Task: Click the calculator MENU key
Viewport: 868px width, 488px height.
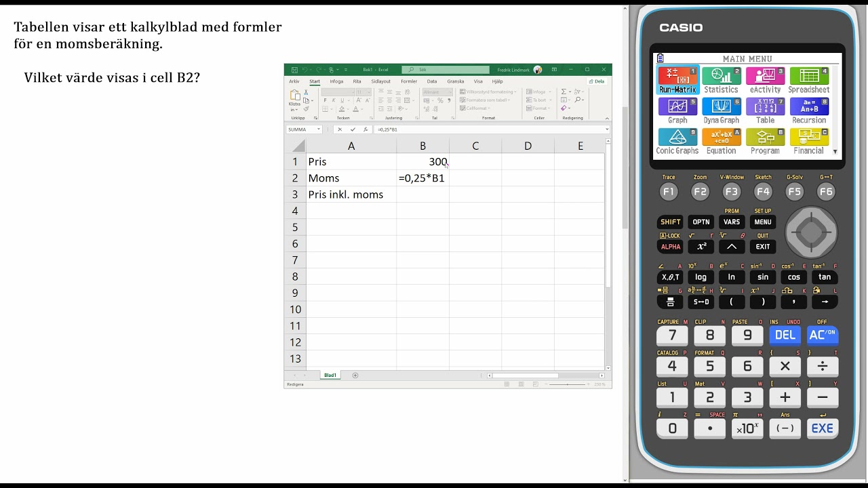Action: click(x=763, y=222)
